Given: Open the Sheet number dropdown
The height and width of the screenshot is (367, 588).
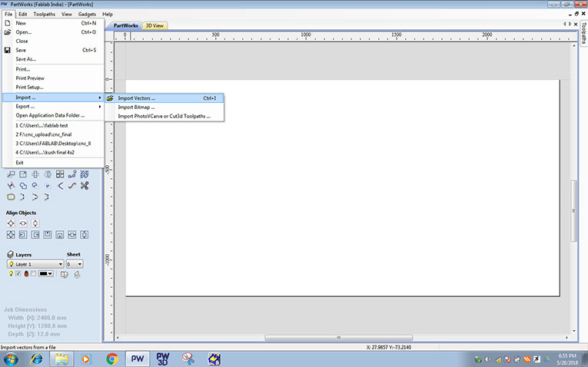Looking at the screenshot, I should 75,264.
